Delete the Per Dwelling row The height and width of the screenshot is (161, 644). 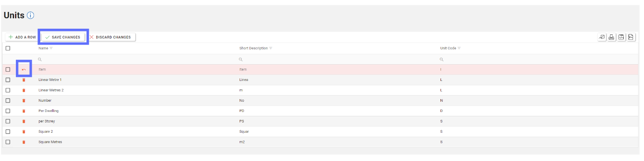point(24,111)
